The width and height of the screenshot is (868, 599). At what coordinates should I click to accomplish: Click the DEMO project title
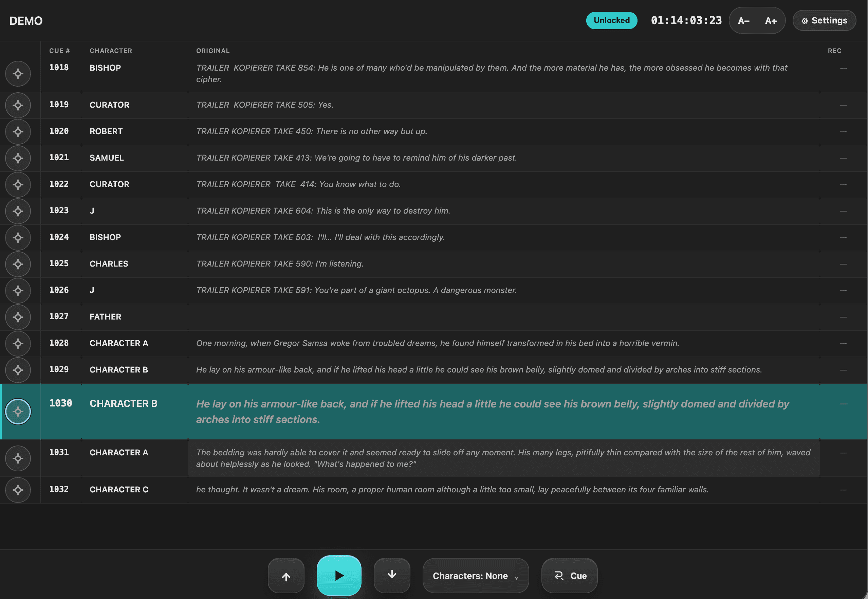[x=26, y=21]
